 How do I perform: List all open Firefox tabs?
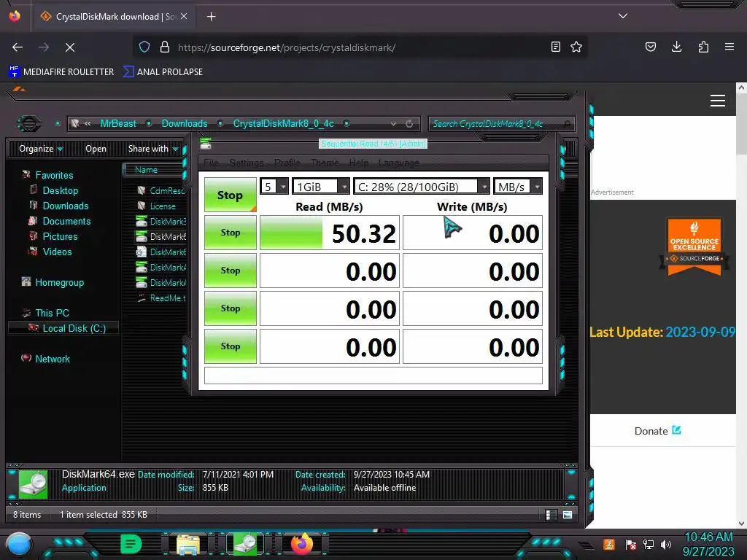click(623, 16)
